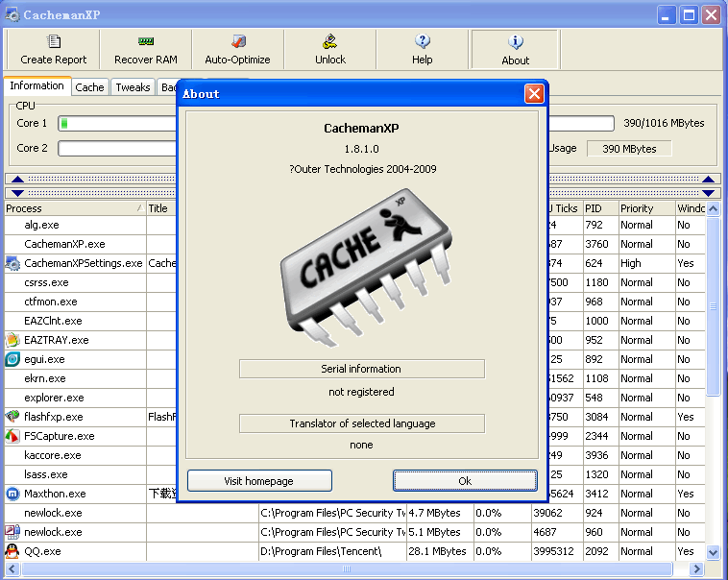
Task: Click the flashfxp.exe process icon
Action: pos(12,416)
